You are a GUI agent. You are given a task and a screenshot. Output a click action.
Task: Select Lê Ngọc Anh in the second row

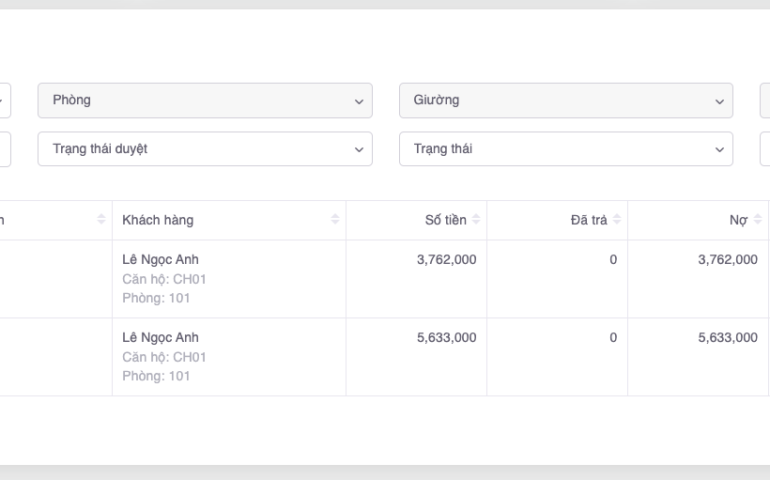pyautogui.click(x=160, y=338)
